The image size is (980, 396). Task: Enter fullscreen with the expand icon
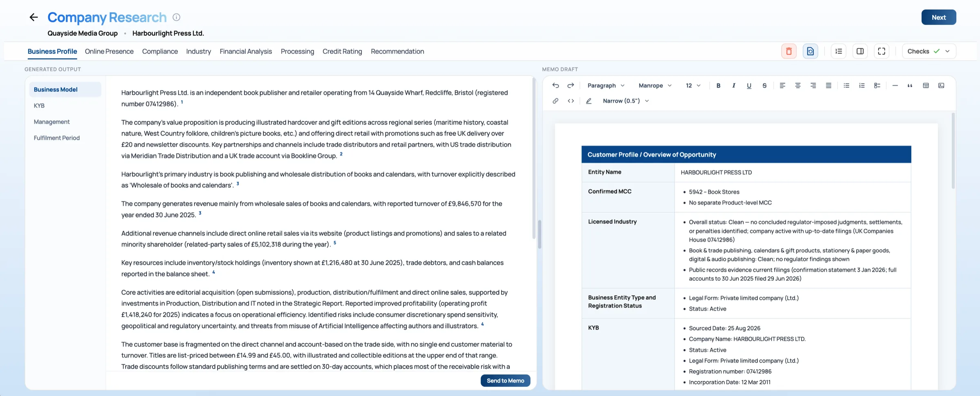click(882, 51)
